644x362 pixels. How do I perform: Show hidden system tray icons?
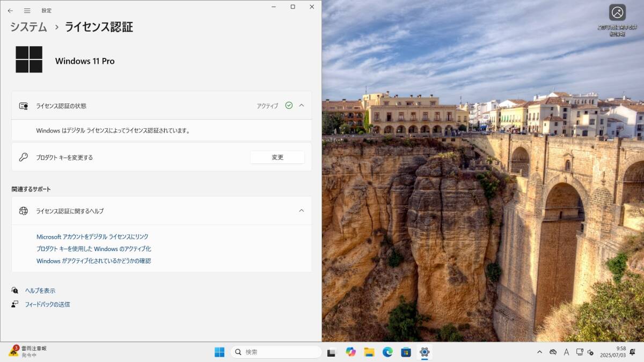point(539,352)
